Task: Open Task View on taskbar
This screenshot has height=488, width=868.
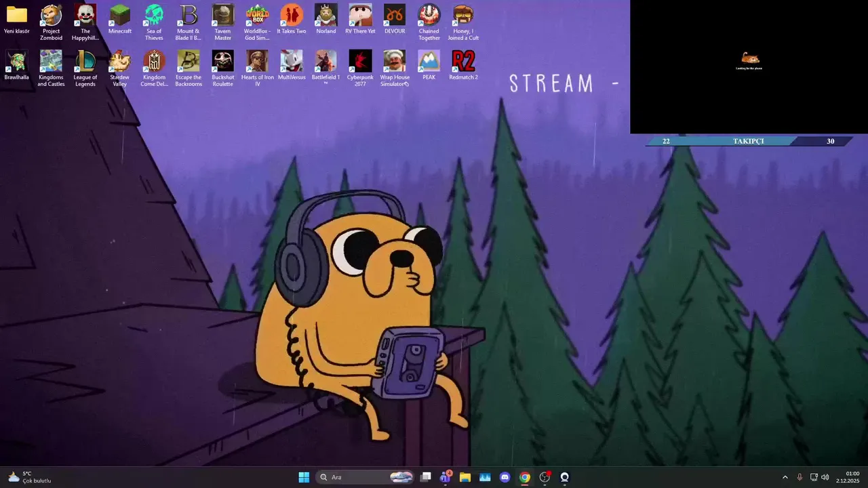Action: [425, 477]
